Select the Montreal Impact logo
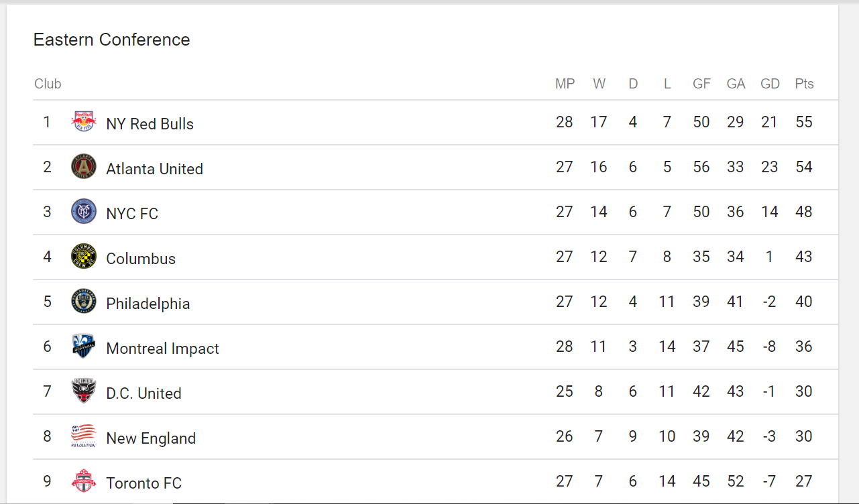859x504 pixels. (x=84, y=346)
